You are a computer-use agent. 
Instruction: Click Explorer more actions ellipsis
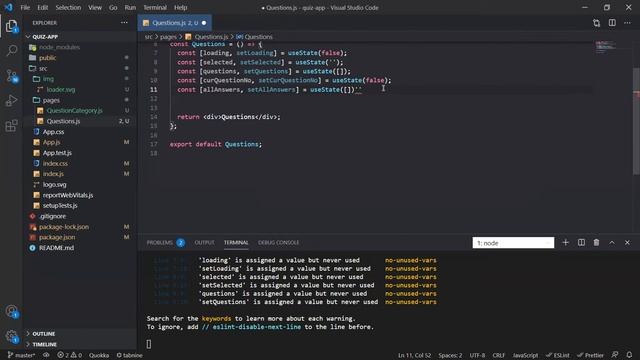click(124, 23)
